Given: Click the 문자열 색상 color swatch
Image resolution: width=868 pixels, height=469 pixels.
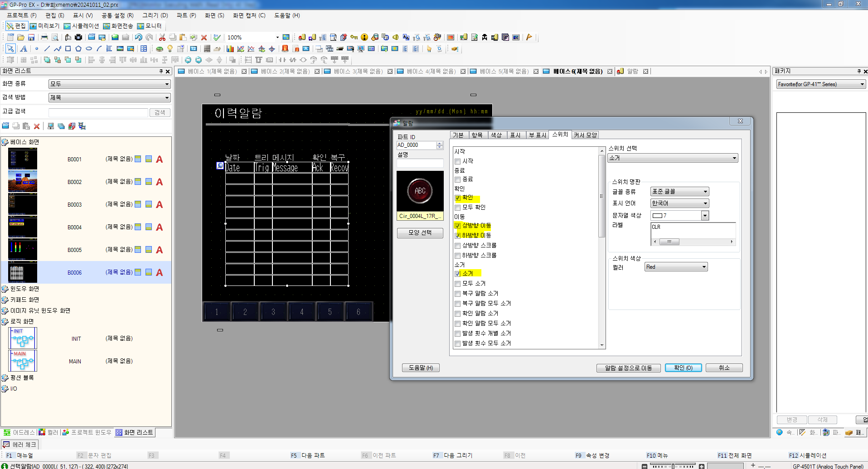Looking at the screenshot, I should tap(657, 216).
